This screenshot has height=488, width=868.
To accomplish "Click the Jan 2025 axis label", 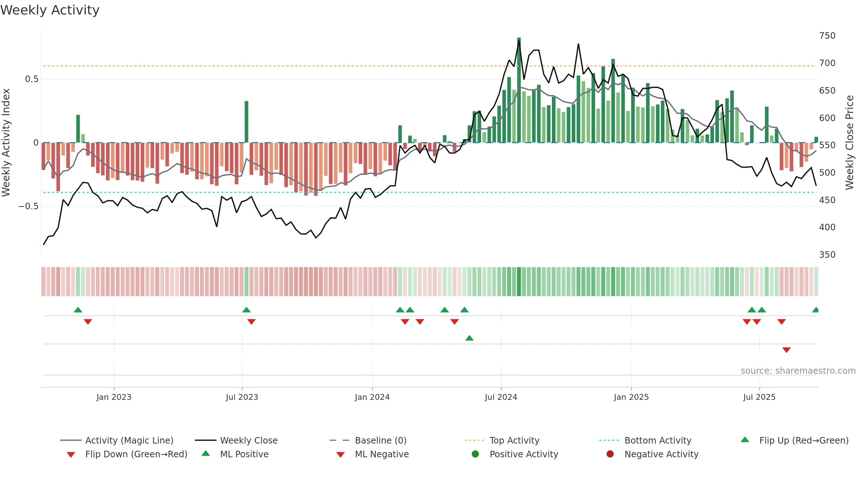I will tap(631, 397).
